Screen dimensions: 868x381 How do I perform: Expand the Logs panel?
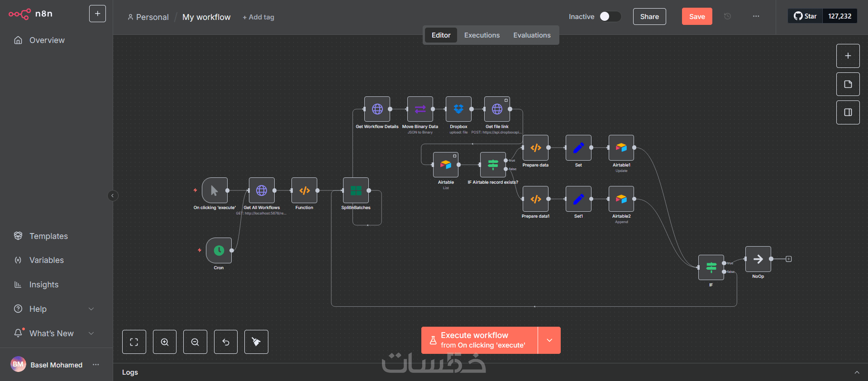click(x=857, y=372)
